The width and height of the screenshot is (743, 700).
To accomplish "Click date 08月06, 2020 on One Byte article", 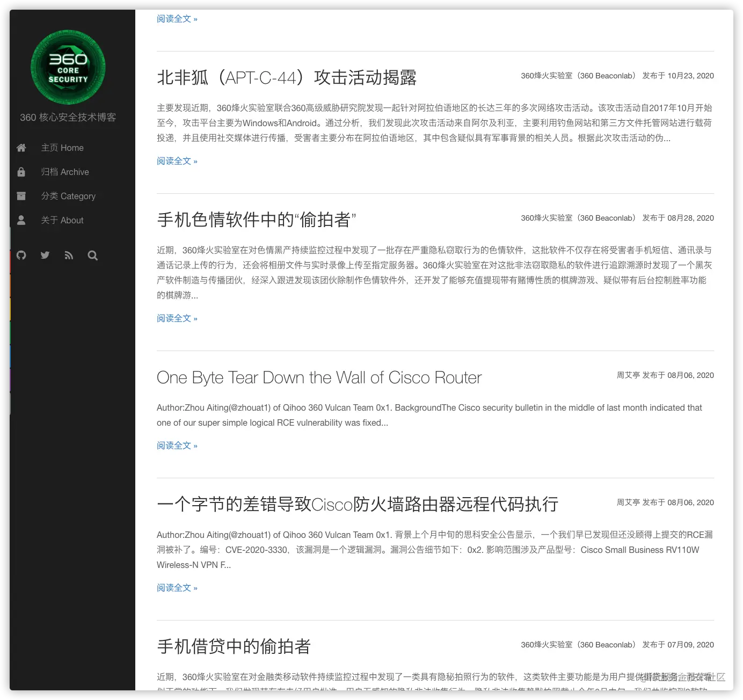I will [x=690, y=375].
